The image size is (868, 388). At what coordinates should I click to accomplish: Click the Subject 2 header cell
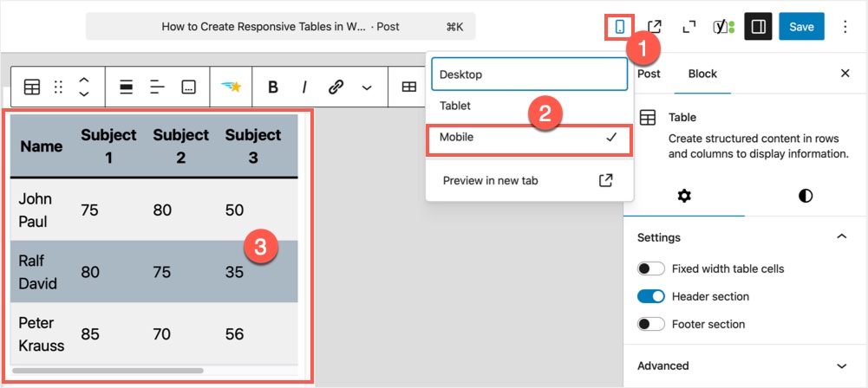181,146
